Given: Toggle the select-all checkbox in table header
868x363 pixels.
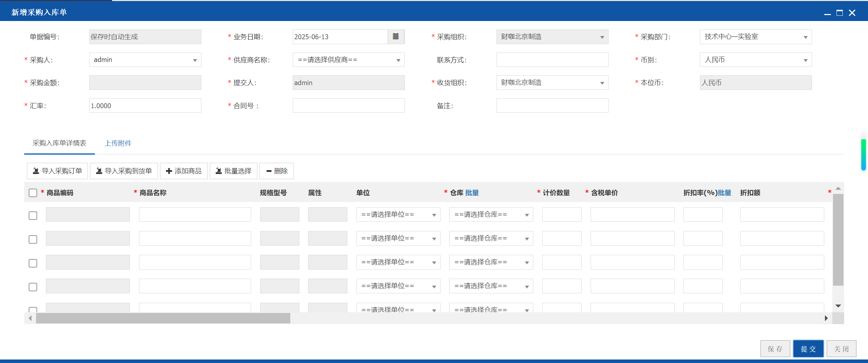Looking at the screenshot, I should point(33,193).
